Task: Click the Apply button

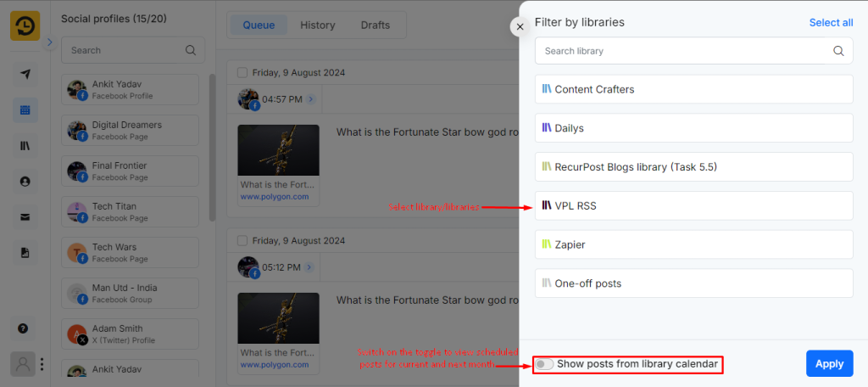Action: (829, 364)
